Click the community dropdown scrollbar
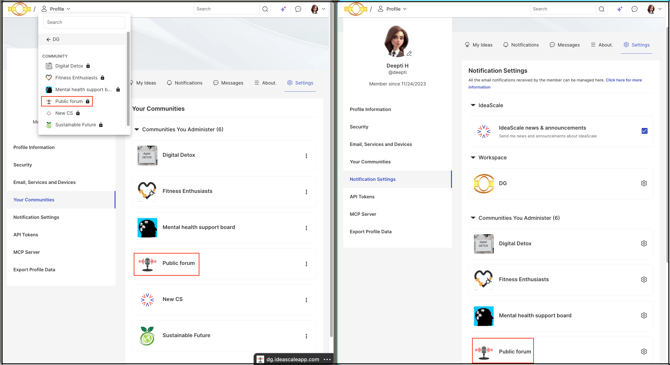This screenshot has height=365, width=670. click(128, 78)
